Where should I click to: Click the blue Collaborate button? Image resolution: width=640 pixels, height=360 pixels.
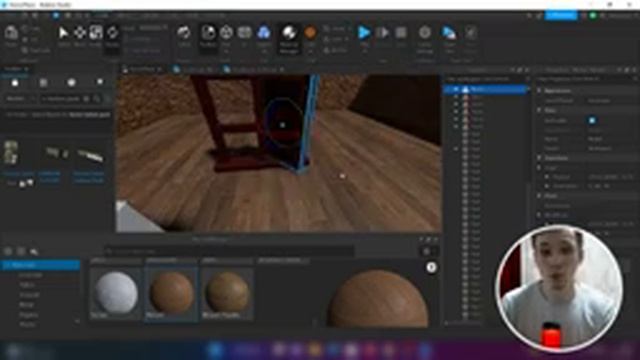(561, 16)
